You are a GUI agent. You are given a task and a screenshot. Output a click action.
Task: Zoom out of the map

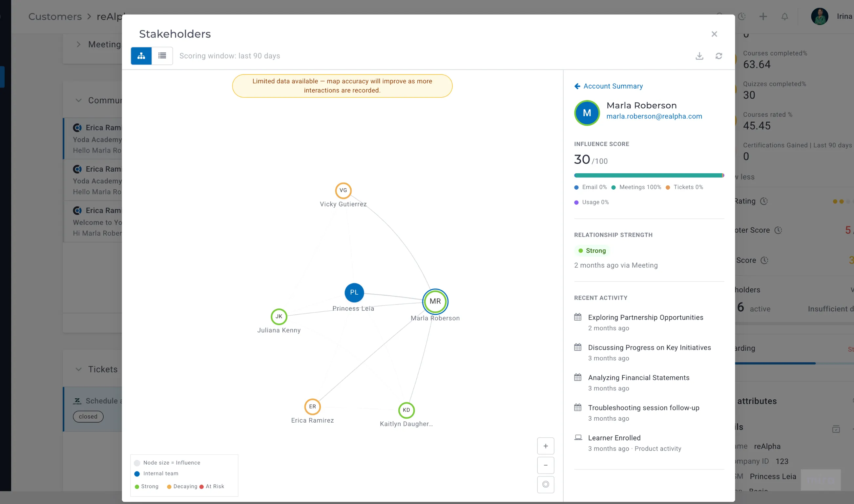tap(545, 465)
